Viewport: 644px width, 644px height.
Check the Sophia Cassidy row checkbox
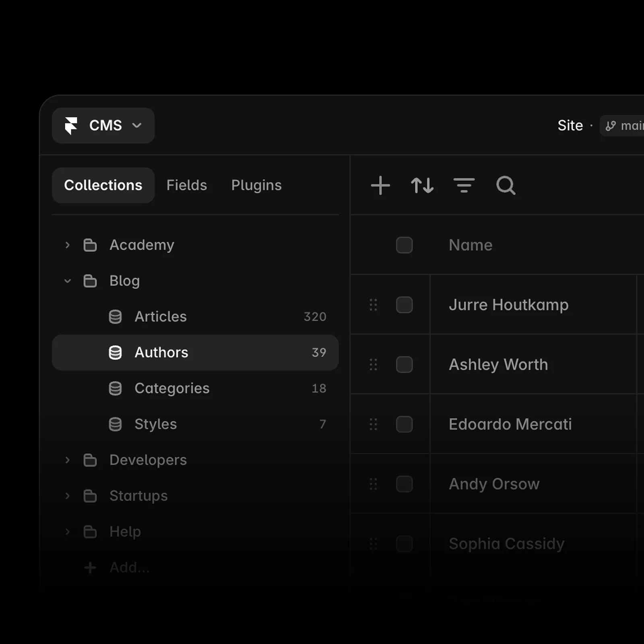[404, 543]
